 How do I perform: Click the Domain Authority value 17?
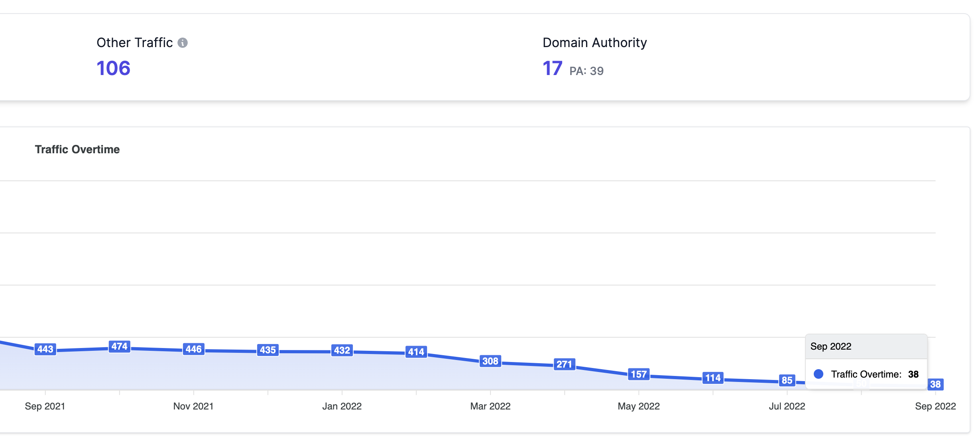tap(553, 68)
